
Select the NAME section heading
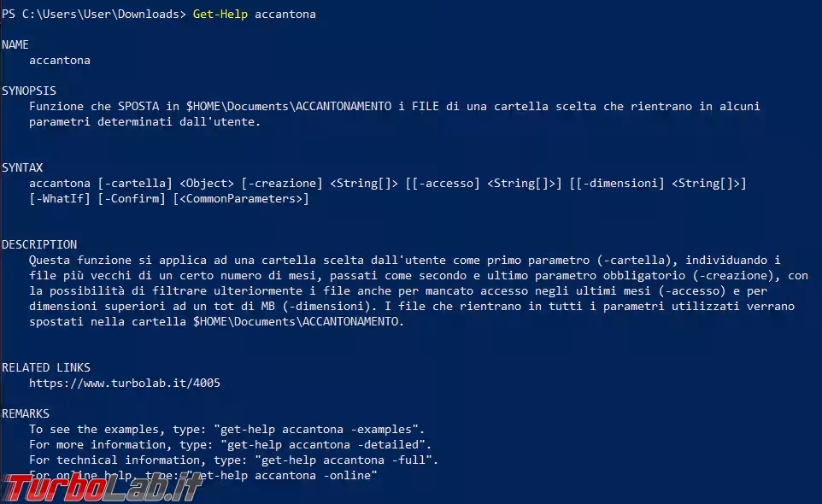click(x=15, y=44)
